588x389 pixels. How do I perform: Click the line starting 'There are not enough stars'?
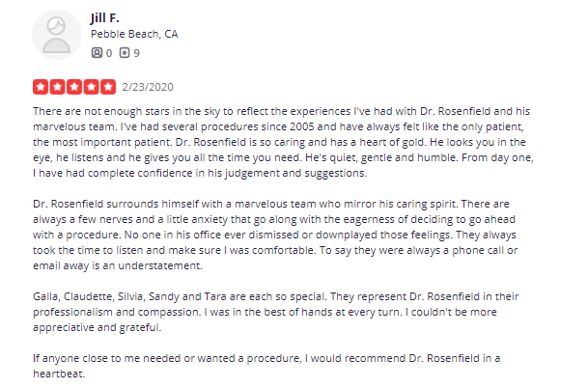coord(281,111)
